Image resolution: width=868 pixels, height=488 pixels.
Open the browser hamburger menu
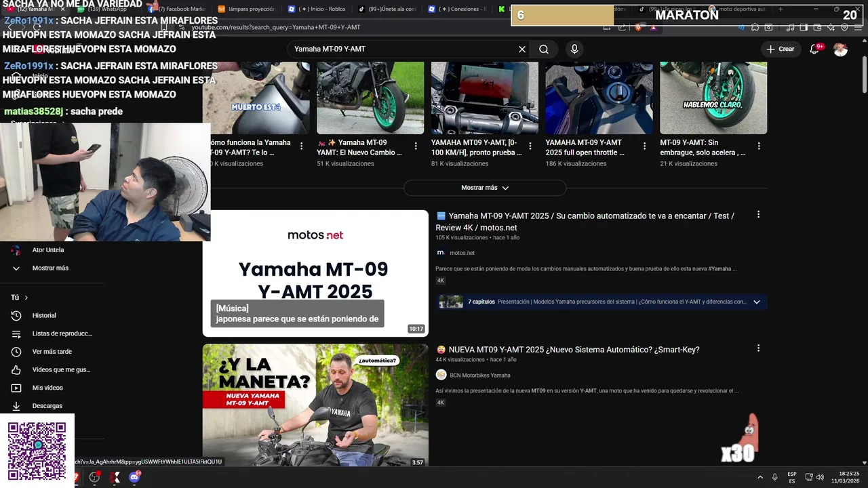click(x=857, y=27)
